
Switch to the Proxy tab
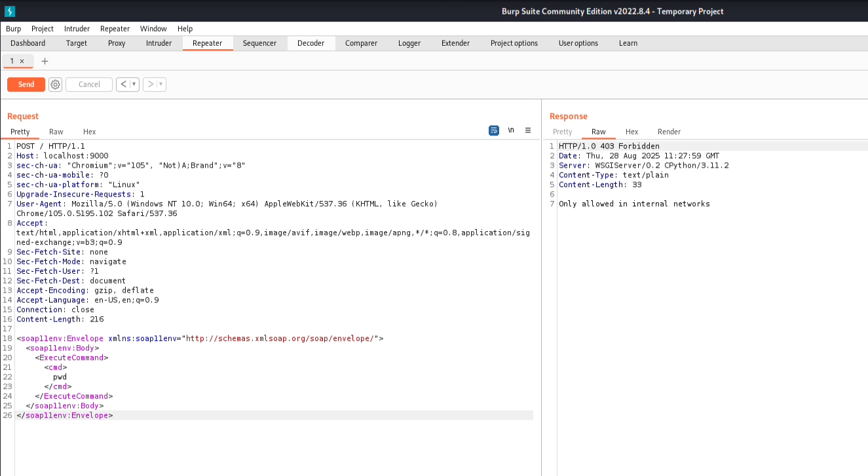(x=117, y=43)
